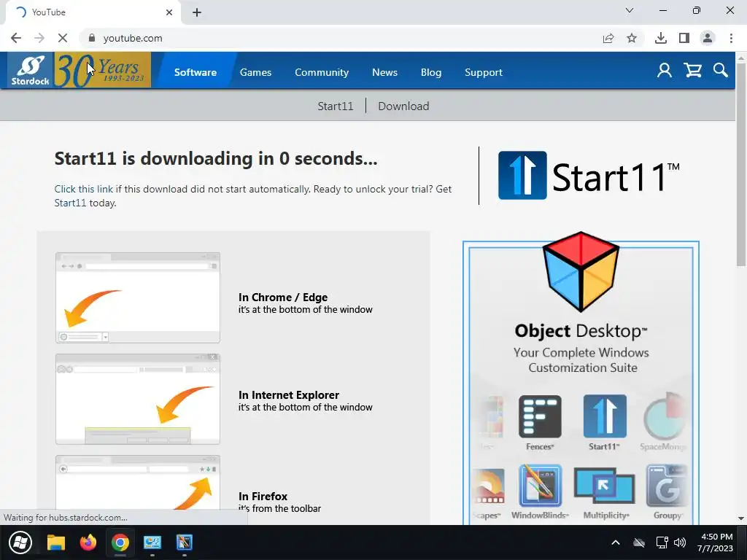Open Chrome downloads icon
Image resolution: width=747 pixels, height=560 pixels.
(x=661, y=38)
